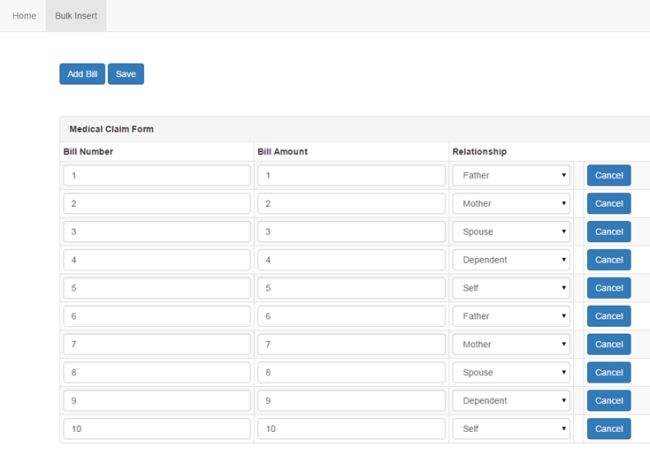Viewport: 650px width, 455px height.
Task: Cancel the bill number 10 row
Action: (608, 428)
